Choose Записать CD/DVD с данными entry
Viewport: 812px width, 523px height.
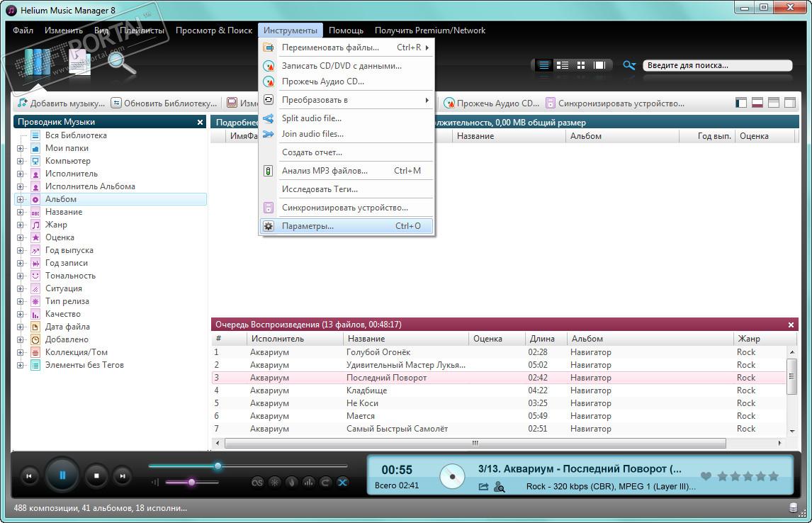346,66
